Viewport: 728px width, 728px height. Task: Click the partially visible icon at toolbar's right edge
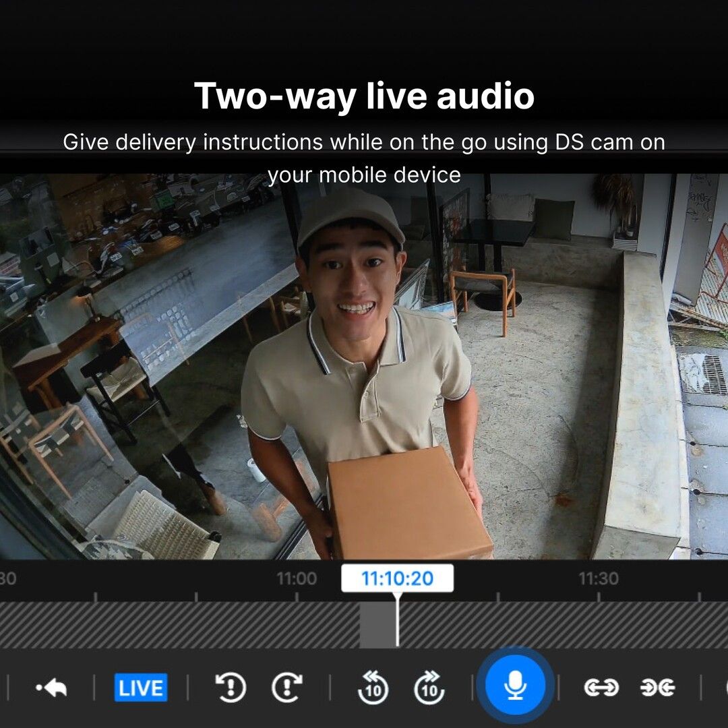tap(724, 688)
